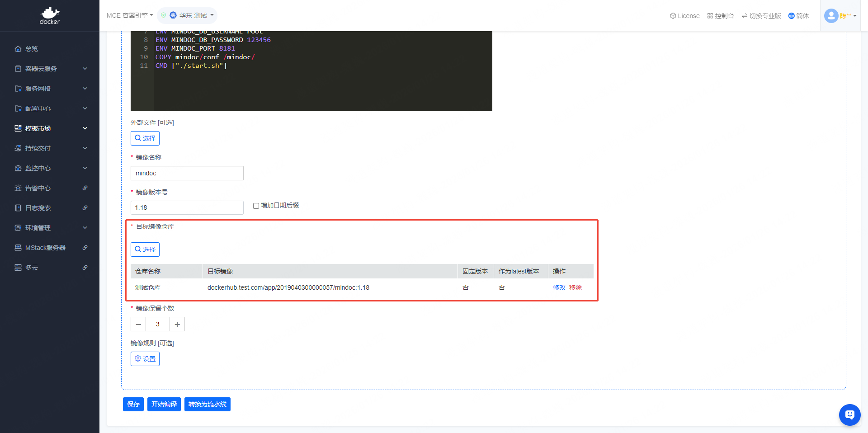Screen dimensions: 868x433
Task: Go to 总览 overview in sidebar
Action: [32, 49]
